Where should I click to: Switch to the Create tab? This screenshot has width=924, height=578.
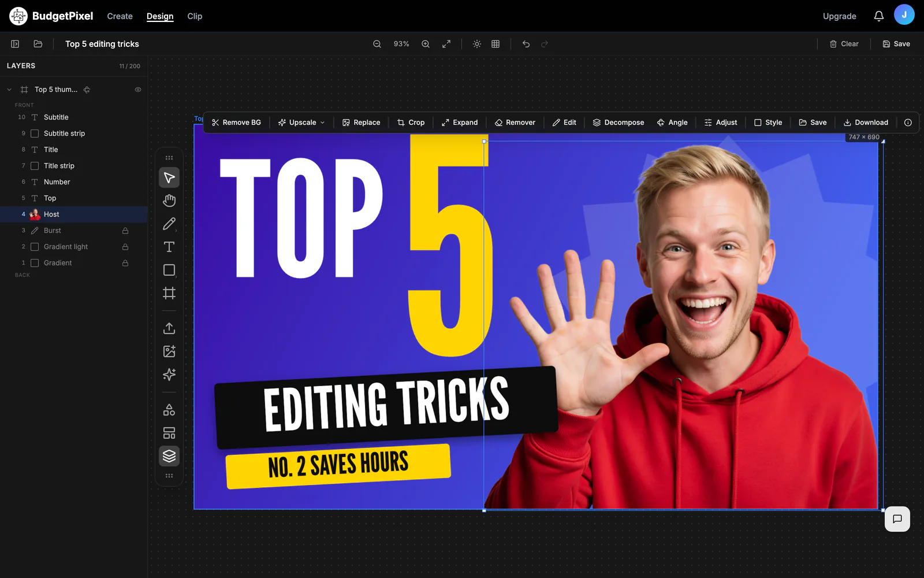120,16
